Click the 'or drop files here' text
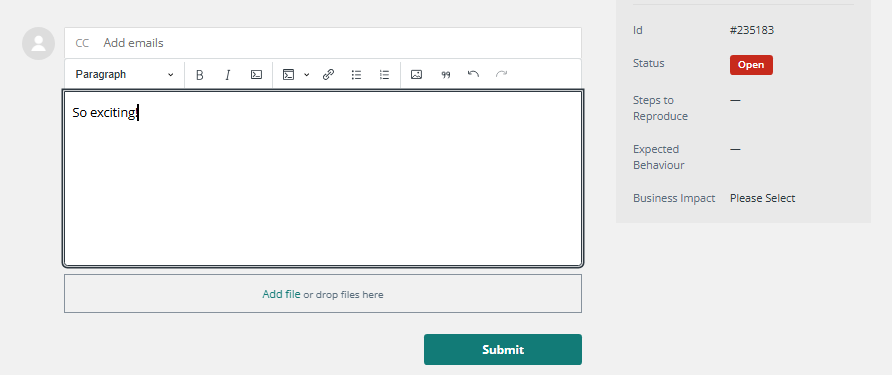 coord(343,295)
